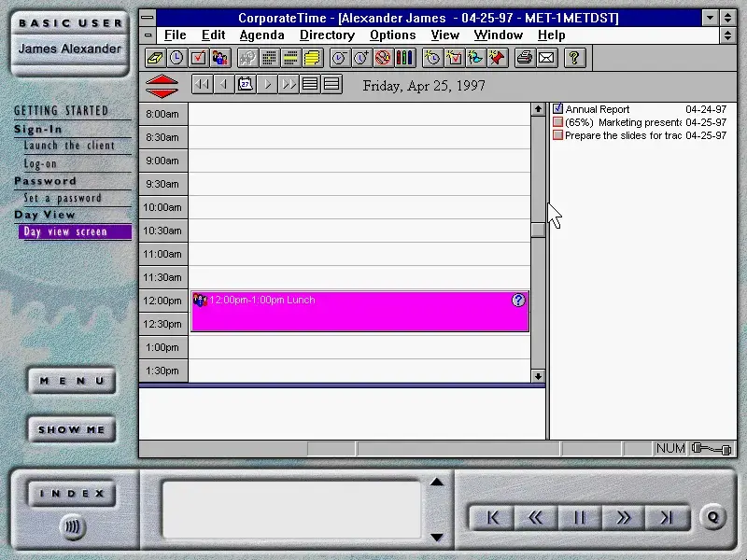This screenshot has width=747, height=560.
Task: Click the plug connection icon in status bar
Action: (712, 449)
